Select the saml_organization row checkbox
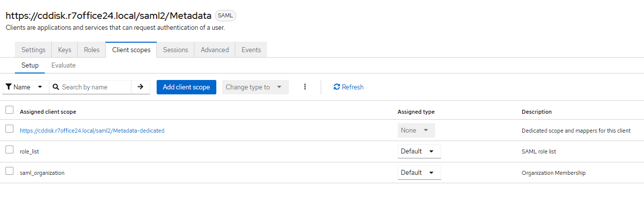Image resolution: width=644 pixels, height=223 pixels. [x=9, y=171]
